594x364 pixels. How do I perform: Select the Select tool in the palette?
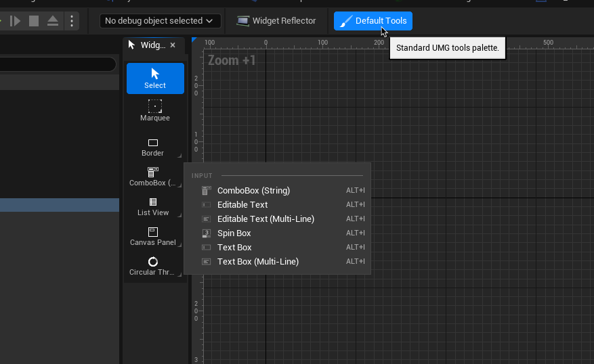click(x=155, y=78)
